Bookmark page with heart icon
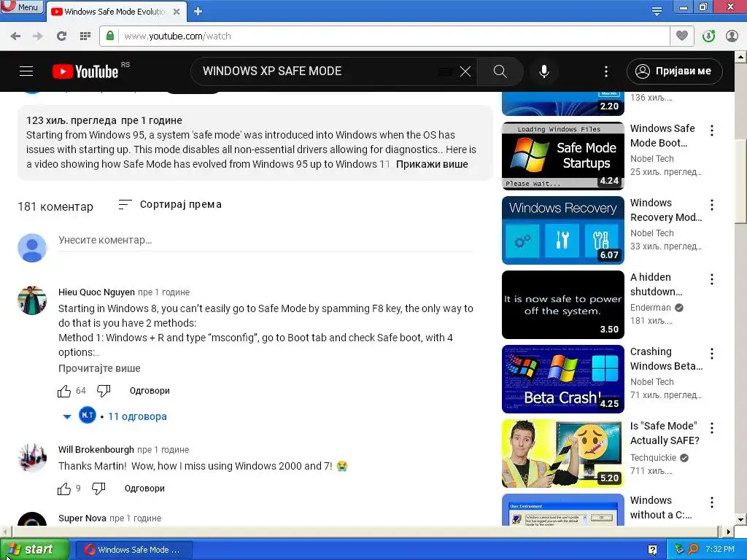 click(x=682, y=36)
